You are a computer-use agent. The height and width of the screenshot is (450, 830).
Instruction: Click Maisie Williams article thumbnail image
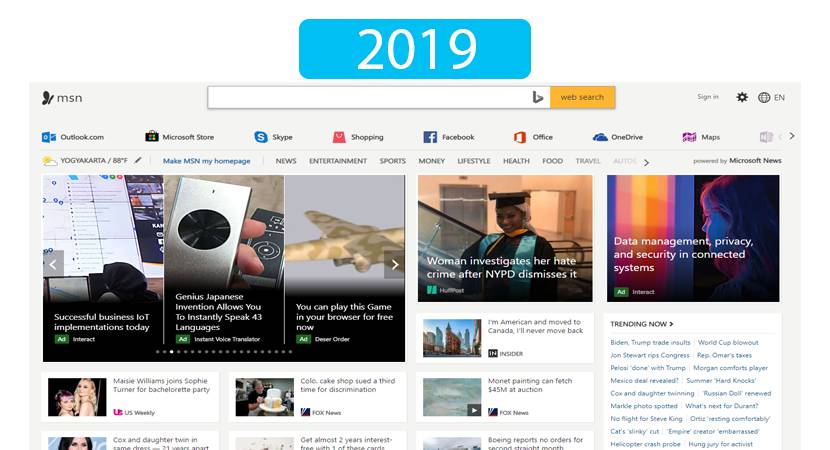pos(77,397)
